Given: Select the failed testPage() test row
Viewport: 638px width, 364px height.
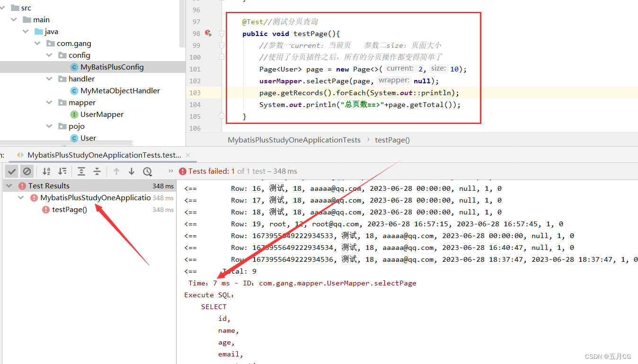Looking at the screenshot, I should (x=90, y=210).
